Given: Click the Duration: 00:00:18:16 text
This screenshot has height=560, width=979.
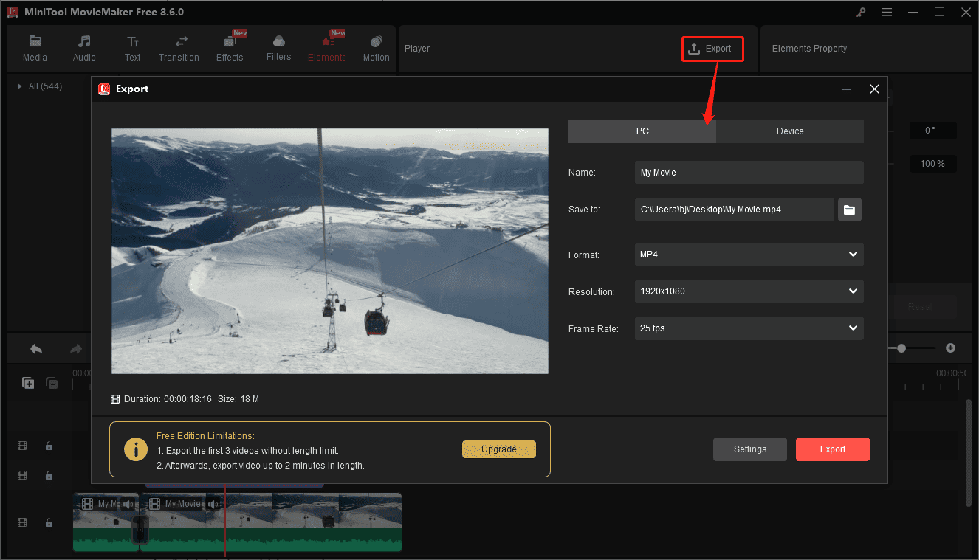Looking at the screenshot, I should click(x=168, y=399).
